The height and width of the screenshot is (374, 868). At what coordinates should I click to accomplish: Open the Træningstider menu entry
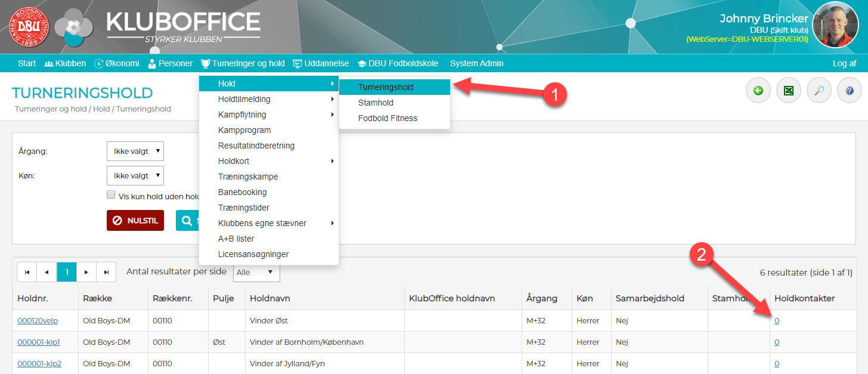(x=269, y=208)
